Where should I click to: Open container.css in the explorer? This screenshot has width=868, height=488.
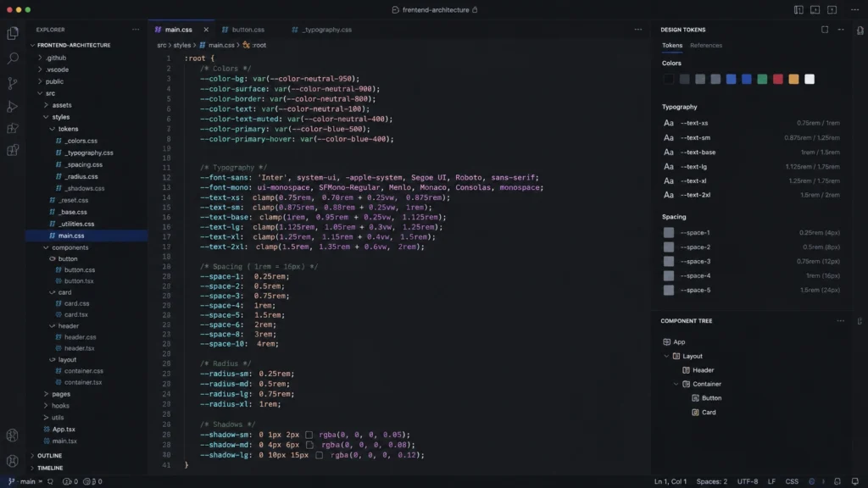coord(84,371)
